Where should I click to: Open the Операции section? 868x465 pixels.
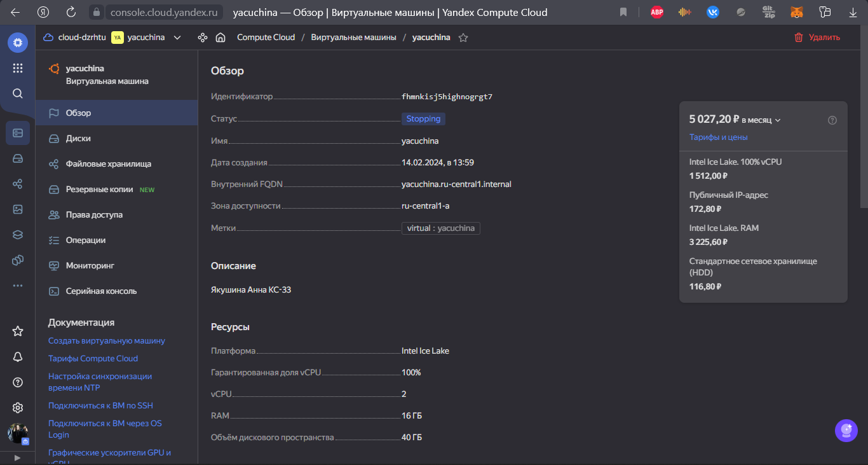pos(117,240)
